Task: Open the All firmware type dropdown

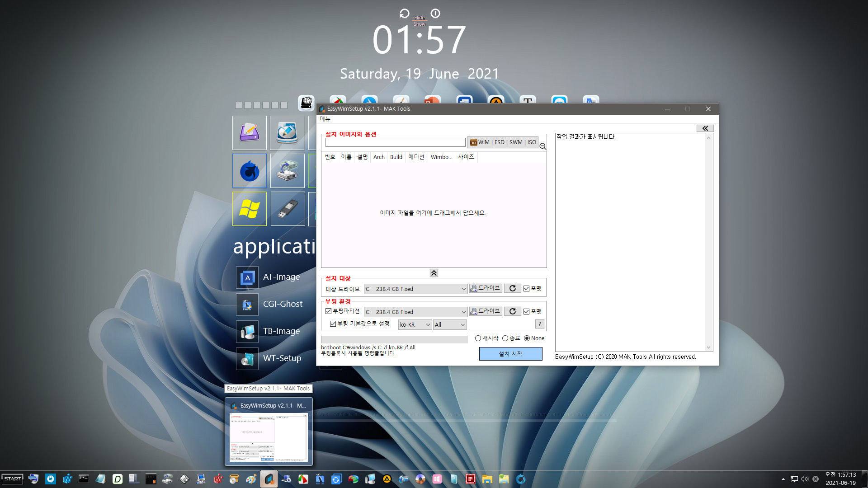Action: 449,324
